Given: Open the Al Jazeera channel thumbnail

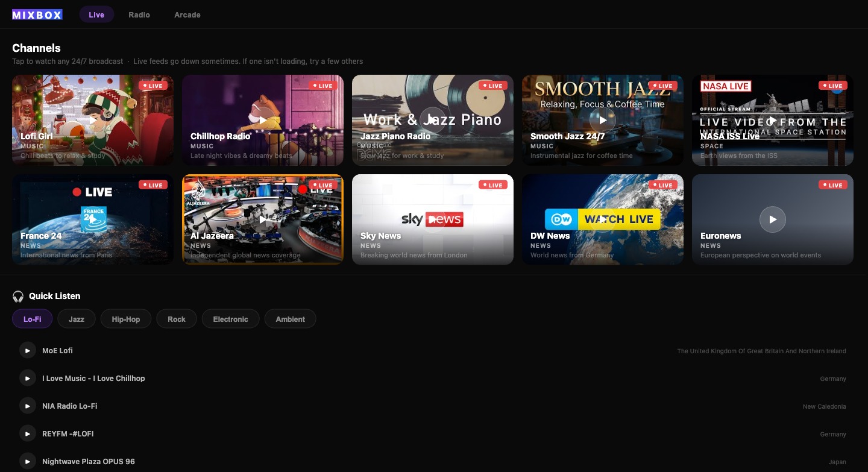Looking at the screenshot, I should point(262,219).
